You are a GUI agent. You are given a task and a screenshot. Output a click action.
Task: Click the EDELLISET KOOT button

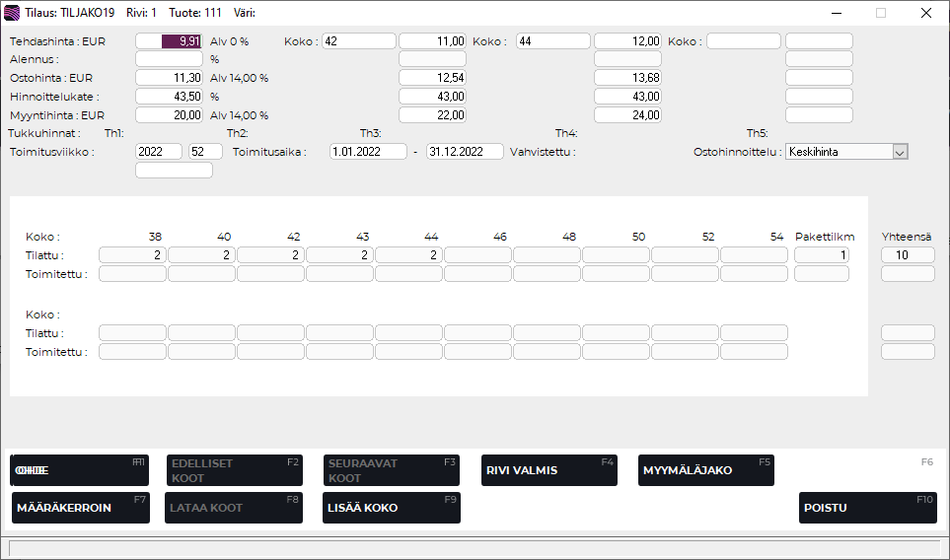(234, 470)
